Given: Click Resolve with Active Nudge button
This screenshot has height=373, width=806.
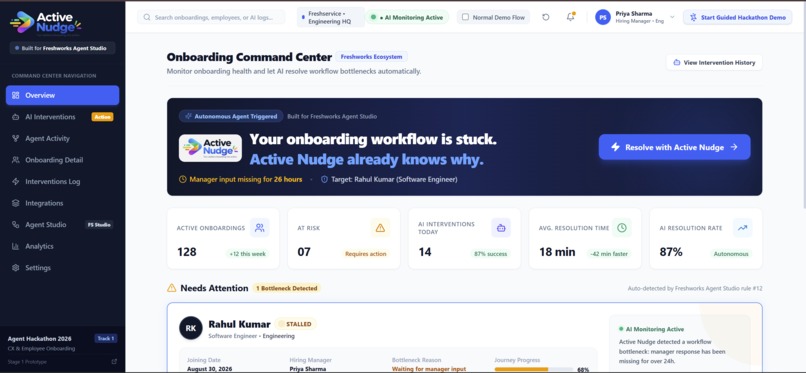Looking at the screenshot, I should click(674, 147).
